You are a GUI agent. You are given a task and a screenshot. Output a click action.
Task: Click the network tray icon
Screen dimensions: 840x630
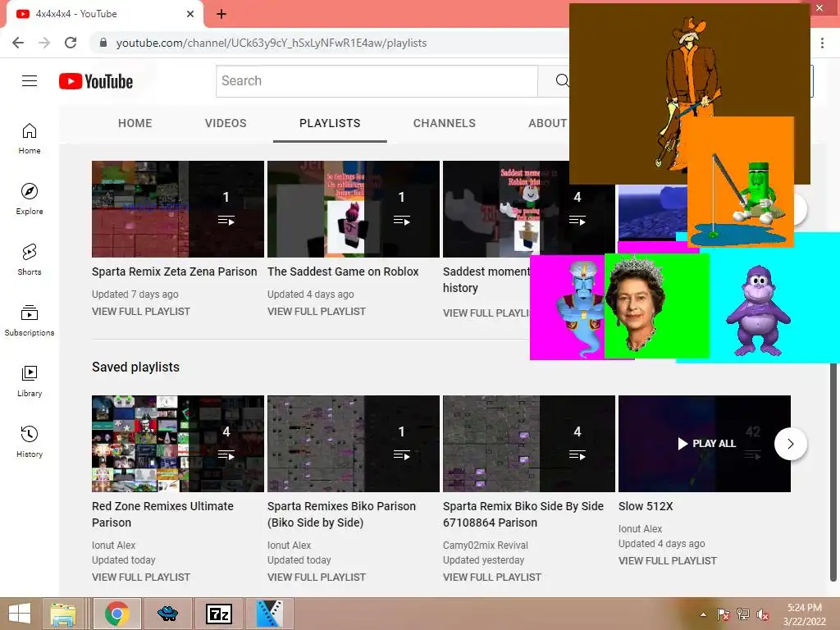click(x=743, y=614)
